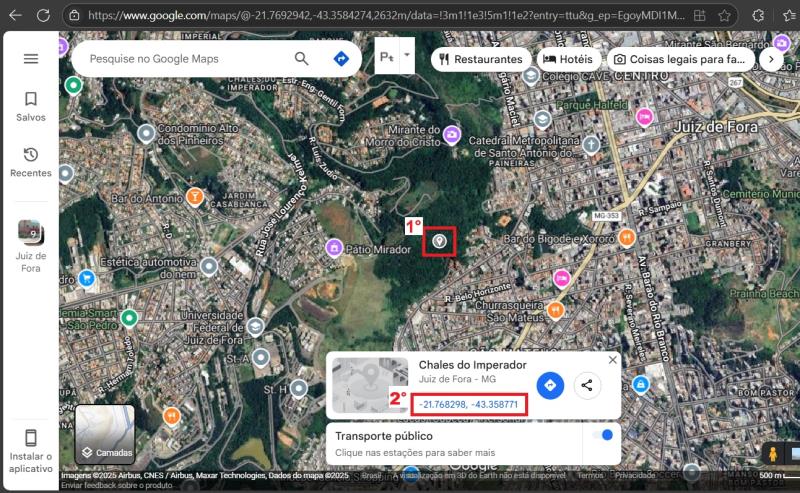Click the dropped pin marker on map

(x=439, y=241)
